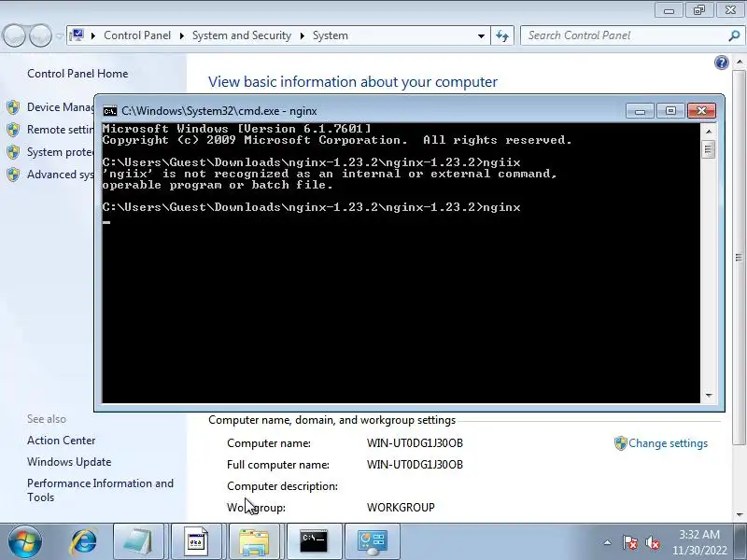Open the Action Center flag icon
Screen dimensions: 747x560
(629, 542)
